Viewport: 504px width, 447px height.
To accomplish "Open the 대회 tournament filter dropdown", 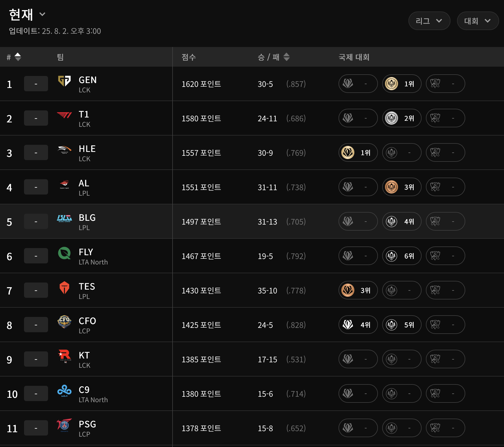I will [478, 21].
